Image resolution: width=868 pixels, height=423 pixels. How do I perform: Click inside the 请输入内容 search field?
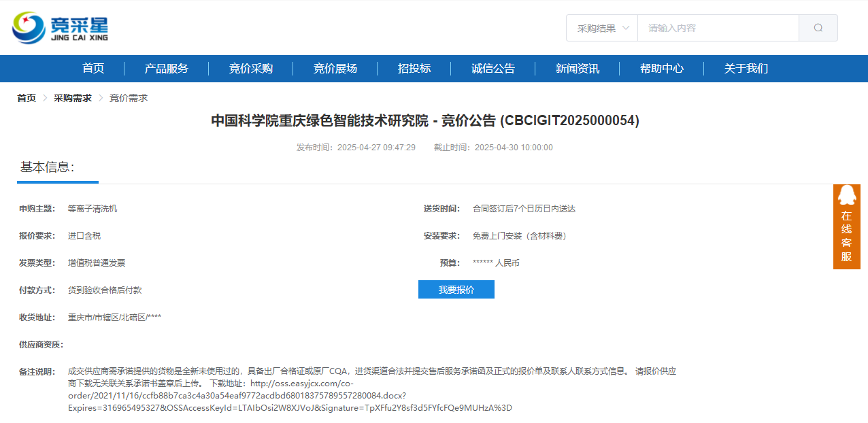[x=714, y=28]
